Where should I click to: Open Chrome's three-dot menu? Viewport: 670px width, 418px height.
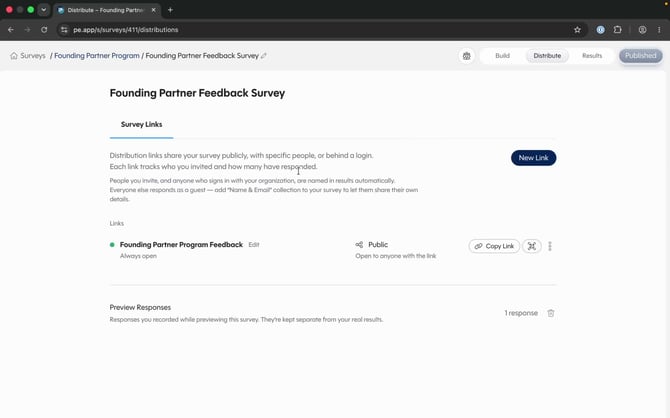(659, 30)
